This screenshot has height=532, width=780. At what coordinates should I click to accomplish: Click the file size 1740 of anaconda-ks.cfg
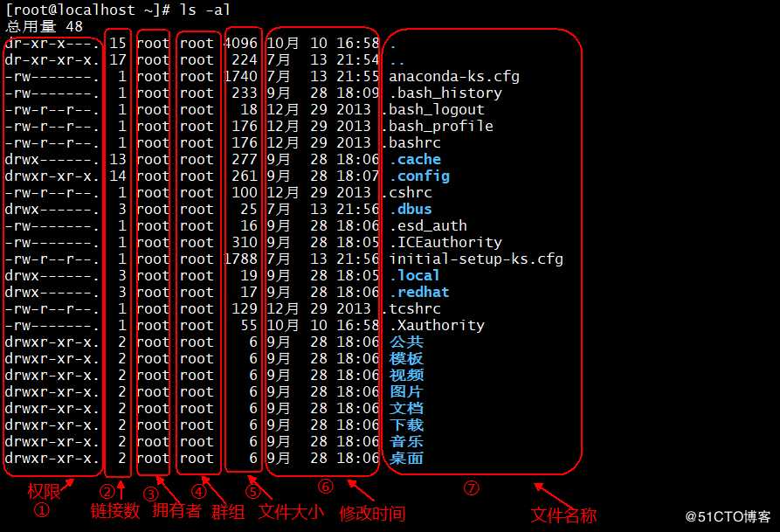pos(240,77)
